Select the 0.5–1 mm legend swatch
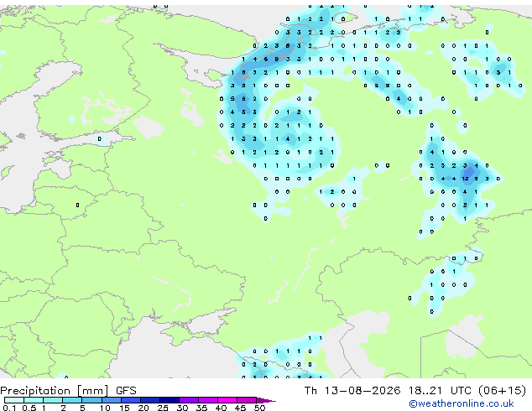The width and height of the screenshot is (532, 411). tap(34, 400)
